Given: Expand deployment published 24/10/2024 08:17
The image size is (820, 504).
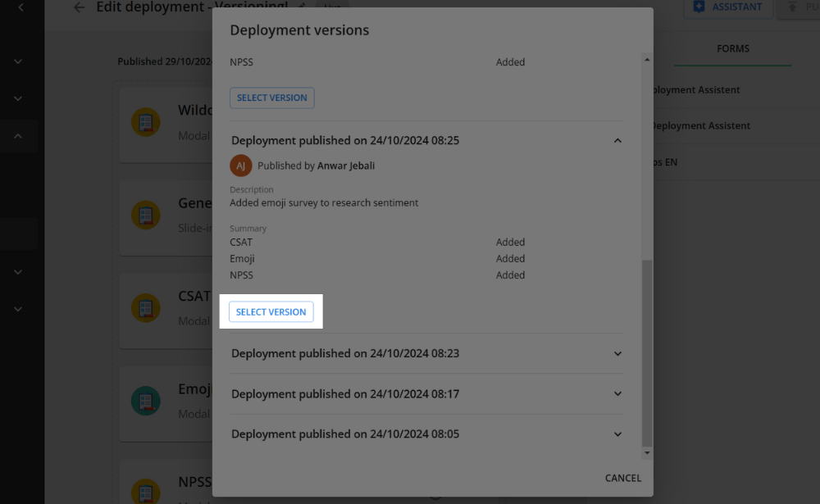Looking at the screenshot, I should pyautogui.click(x=617, y=394).
